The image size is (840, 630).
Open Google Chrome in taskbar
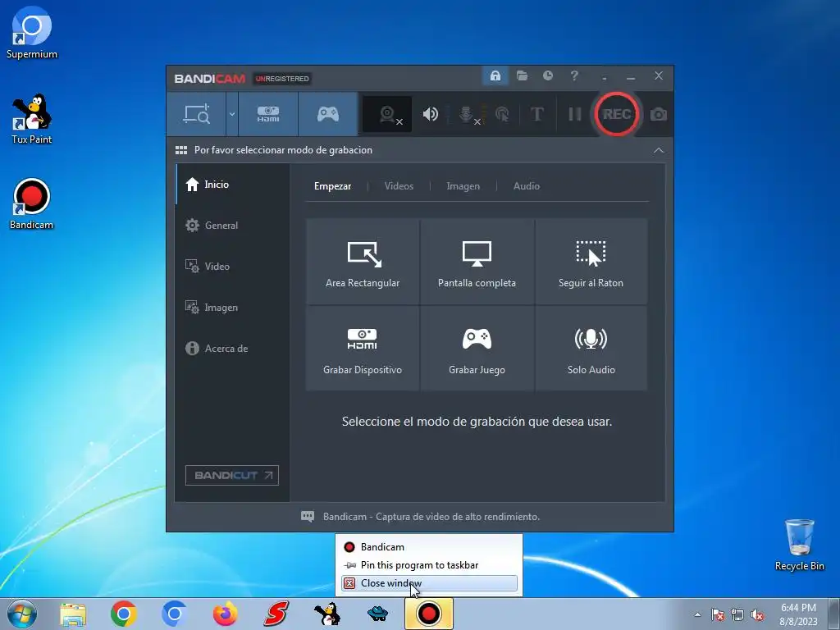[x=123, y=614]
